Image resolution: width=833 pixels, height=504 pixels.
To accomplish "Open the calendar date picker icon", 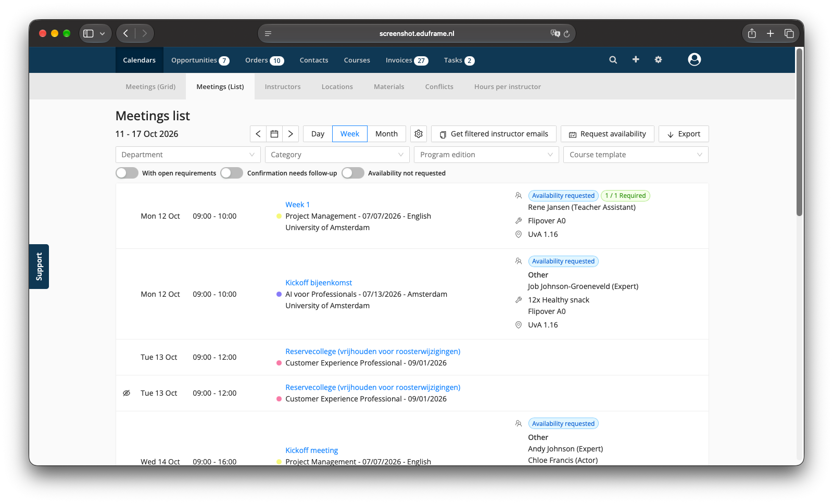I will tap(274, 134).
